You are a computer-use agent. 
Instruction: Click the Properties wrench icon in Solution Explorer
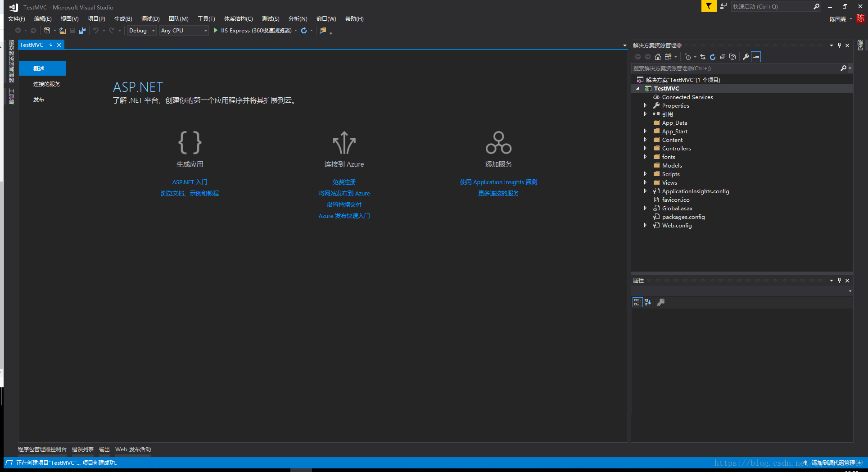pos(746,57)
